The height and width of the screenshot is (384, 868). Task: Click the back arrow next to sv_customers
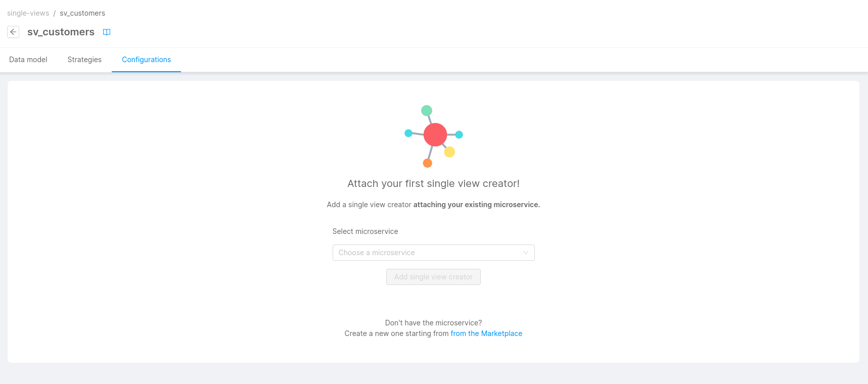(13, 32)
